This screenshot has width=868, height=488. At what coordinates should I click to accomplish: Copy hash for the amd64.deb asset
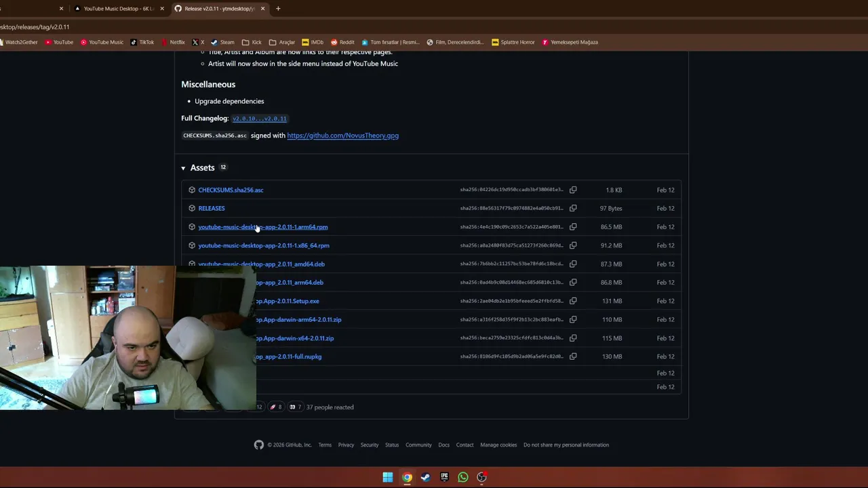pyautogui.click(x=573, y=264)
